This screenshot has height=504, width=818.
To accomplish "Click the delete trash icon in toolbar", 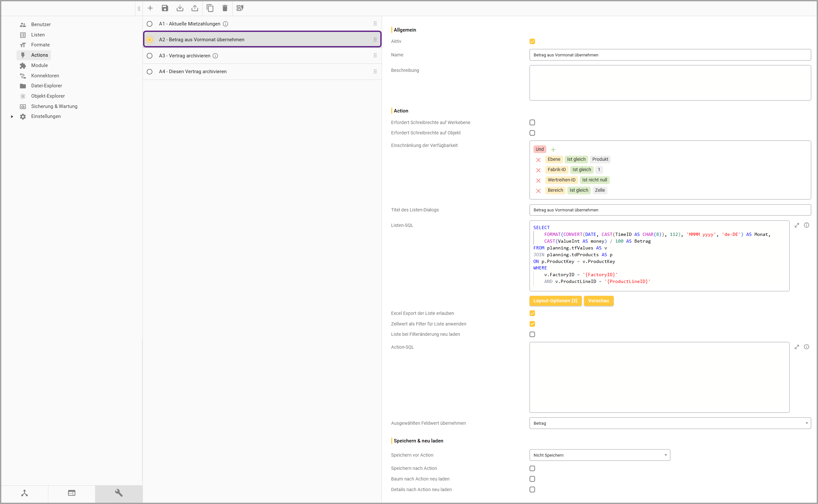I will click(225, 8).
